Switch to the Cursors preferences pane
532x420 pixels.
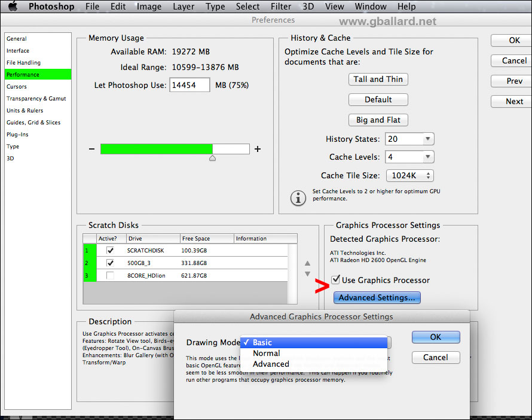(x=17, y=86)
